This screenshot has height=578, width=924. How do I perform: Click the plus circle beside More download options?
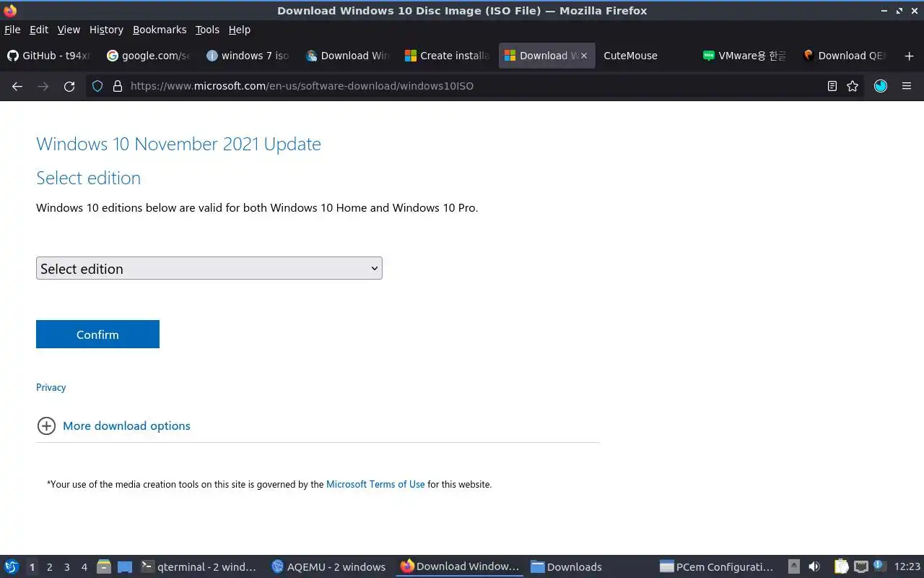pos(46,426)
